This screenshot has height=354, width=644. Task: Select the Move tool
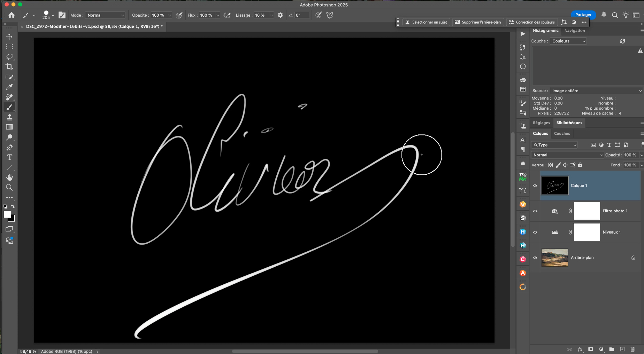click(9, 37)
